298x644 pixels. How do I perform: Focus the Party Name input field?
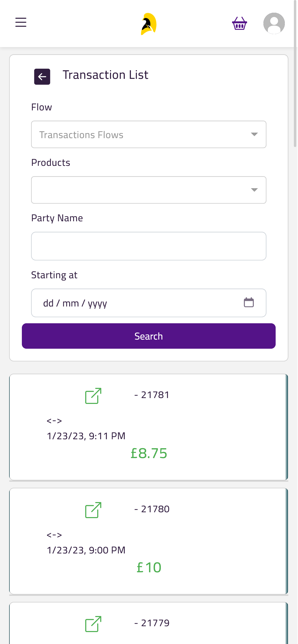149,246
